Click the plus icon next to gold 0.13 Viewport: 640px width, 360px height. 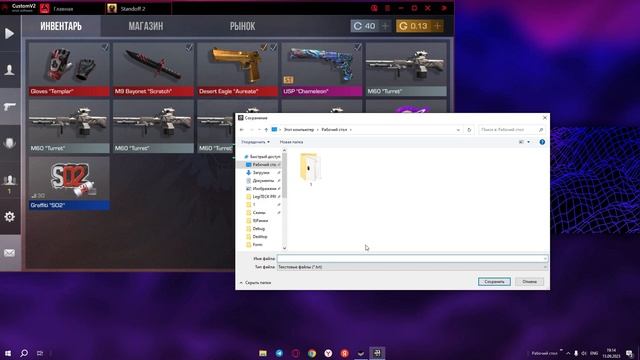pos(438,26)
